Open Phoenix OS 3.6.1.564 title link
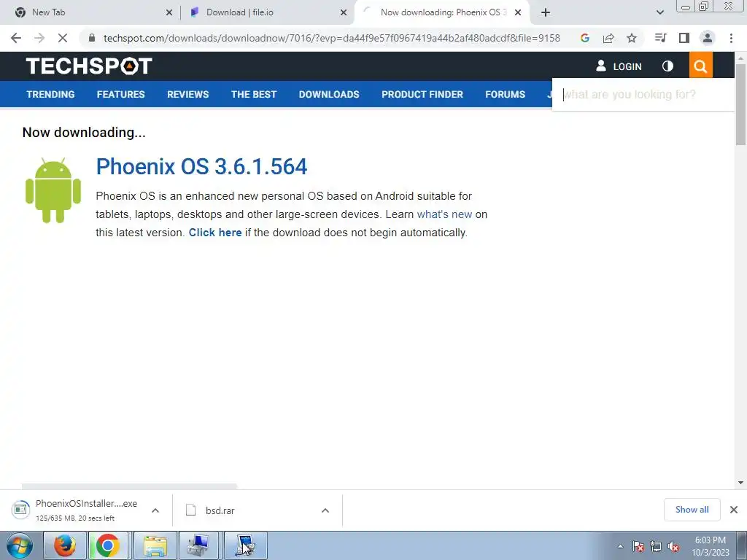Screen dimensions: 747x560 tap(201, 167)
